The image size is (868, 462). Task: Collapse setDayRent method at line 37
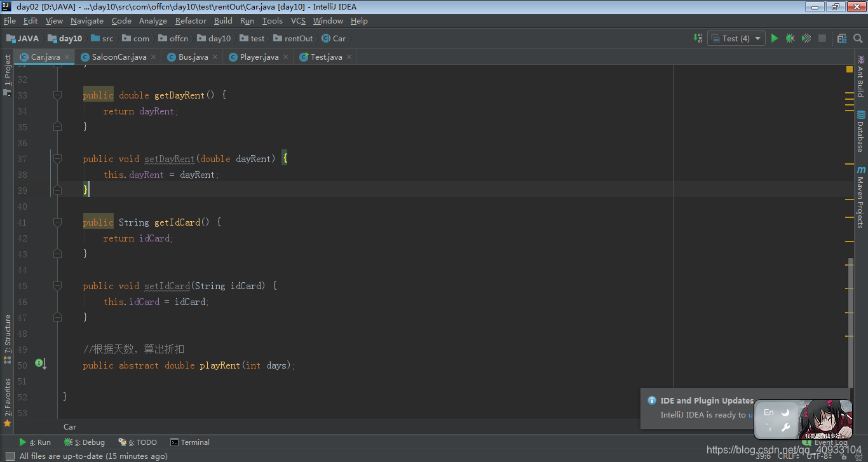click(57, 158)
